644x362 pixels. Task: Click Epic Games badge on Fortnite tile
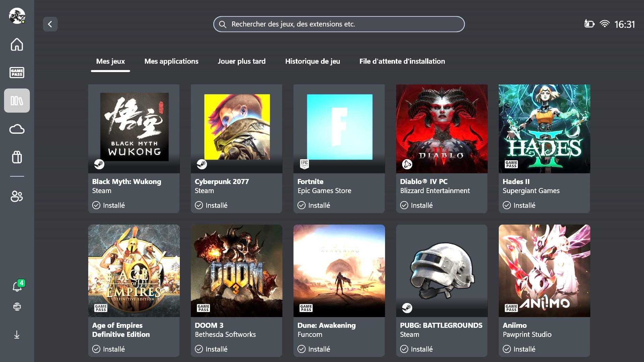coord(304,164)
